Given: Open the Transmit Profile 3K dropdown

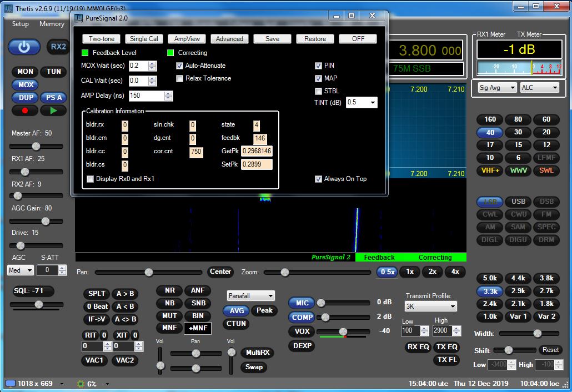Looking at the screenshot, I should 430,306.
